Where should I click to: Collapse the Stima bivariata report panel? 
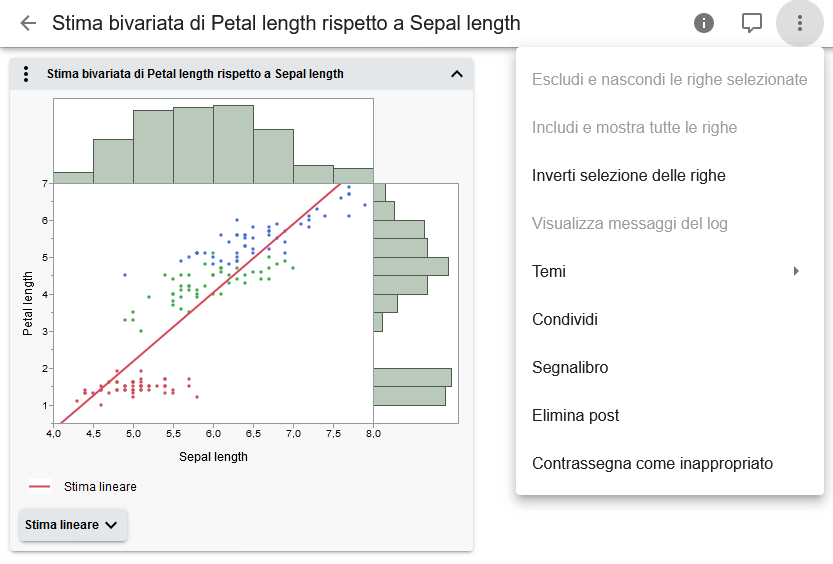pyautogui.click(x=457, y=74)
